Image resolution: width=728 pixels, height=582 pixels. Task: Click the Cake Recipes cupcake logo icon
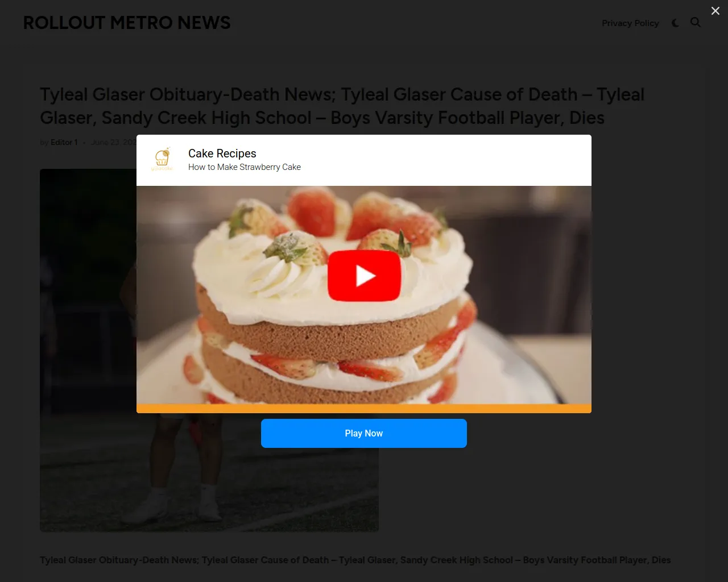pos(162,159)
